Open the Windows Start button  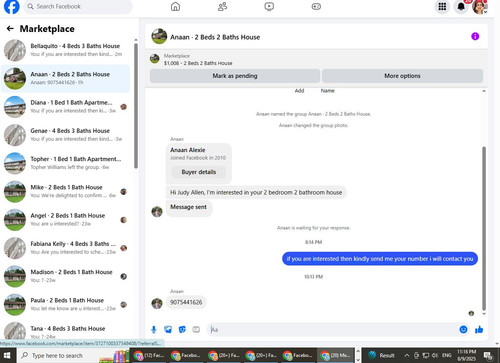coord(7,355)
